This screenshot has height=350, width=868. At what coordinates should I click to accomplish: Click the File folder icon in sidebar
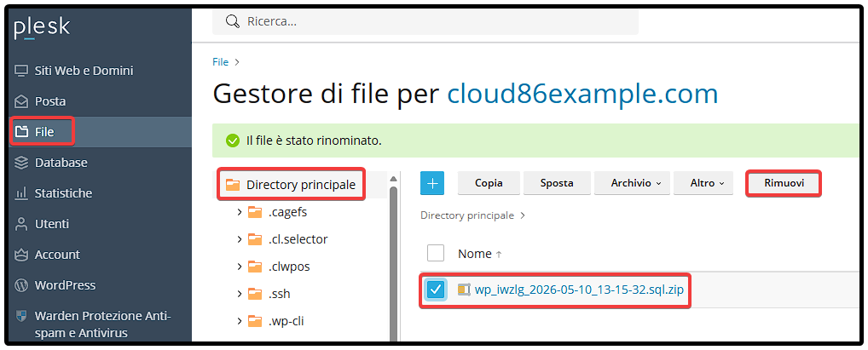(x=21, y=132)
